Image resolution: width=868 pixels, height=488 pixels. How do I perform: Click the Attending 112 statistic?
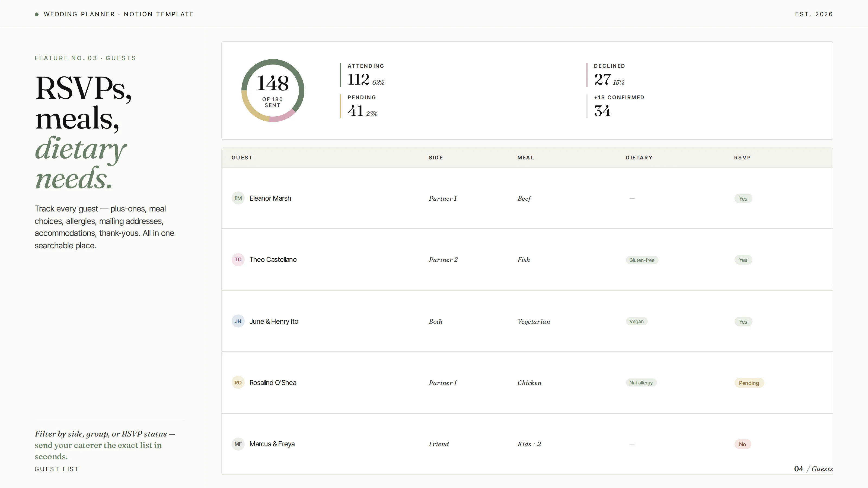363,75
